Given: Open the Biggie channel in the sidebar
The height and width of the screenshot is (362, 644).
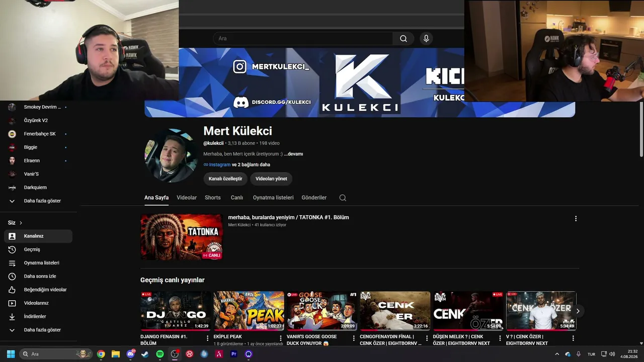Looking at the screenshot, I should point(38,147).
